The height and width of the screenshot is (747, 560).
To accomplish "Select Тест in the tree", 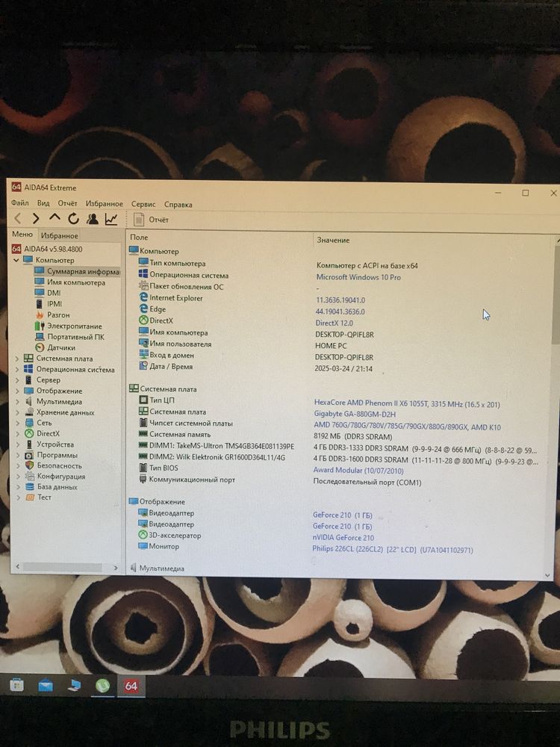I will (37, 497).
